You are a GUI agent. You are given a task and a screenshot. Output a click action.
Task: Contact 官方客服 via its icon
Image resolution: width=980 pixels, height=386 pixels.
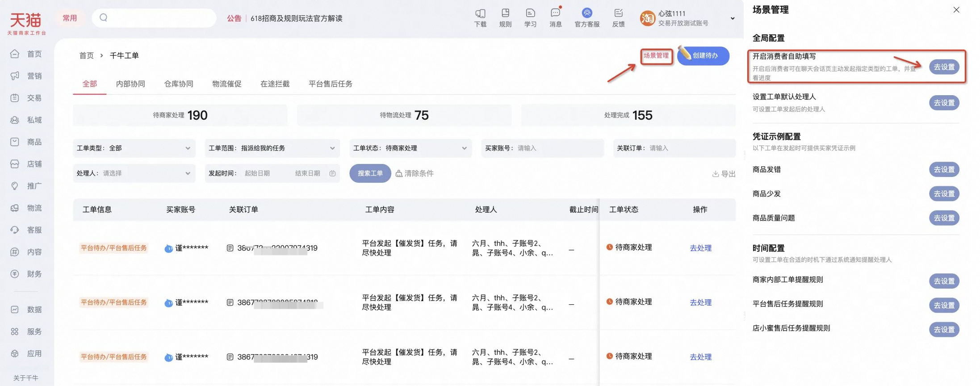click(x=587, y=13)
